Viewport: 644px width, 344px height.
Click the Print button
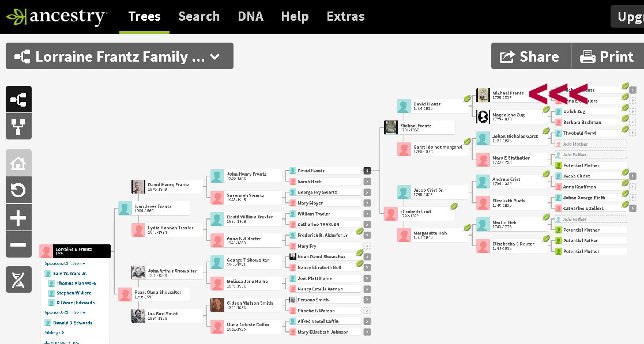607,56
